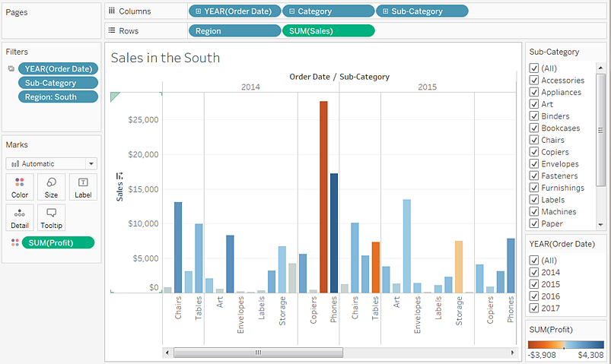Open the Size card in Marks
This screenshot has height=364, width=611.
click(51, 187)
